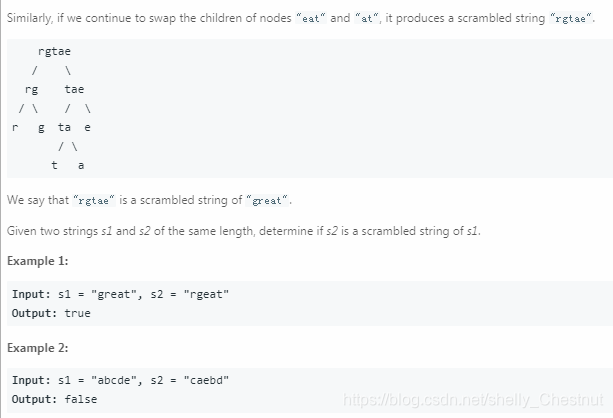The height and width of the screenshot is (418, 613).
Task: Click the Output: false line
Action: tap(54, 399)
